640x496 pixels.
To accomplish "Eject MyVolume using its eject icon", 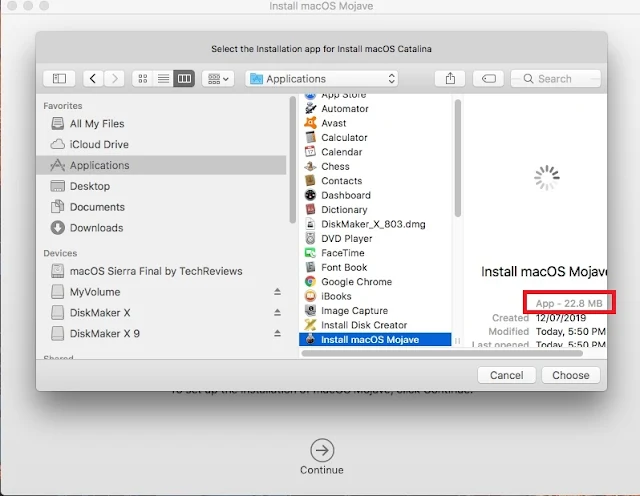I will pos(277,292).
